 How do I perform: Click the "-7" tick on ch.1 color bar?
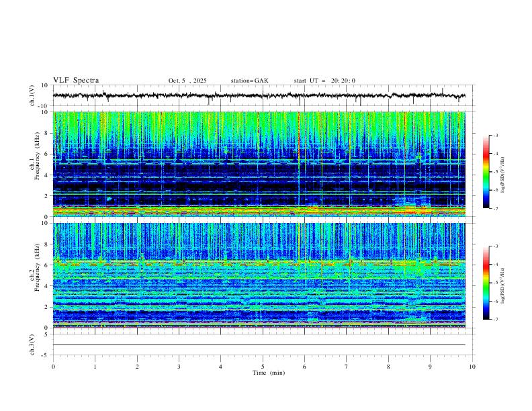pos(495,209)
